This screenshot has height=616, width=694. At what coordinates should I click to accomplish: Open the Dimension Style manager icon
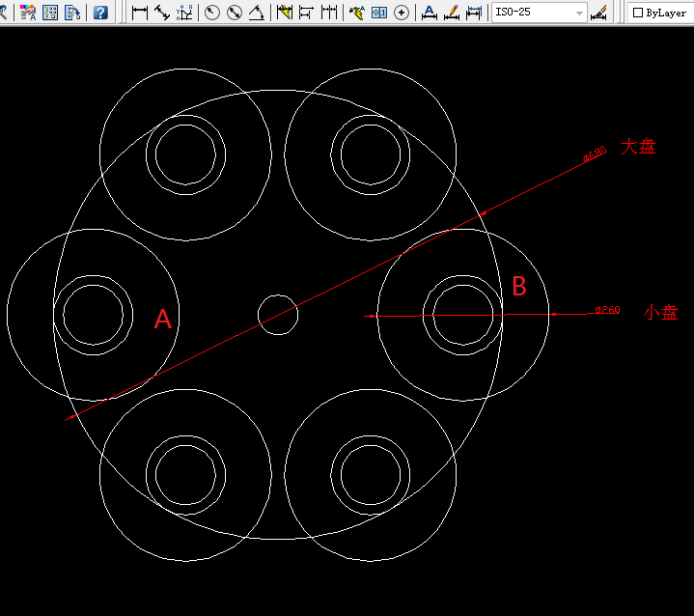[x=599, y=13]
